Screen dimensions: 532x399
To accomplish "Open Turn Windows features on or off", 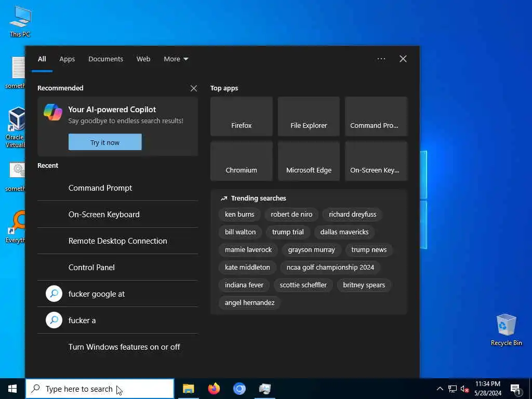I will (118, 347).
